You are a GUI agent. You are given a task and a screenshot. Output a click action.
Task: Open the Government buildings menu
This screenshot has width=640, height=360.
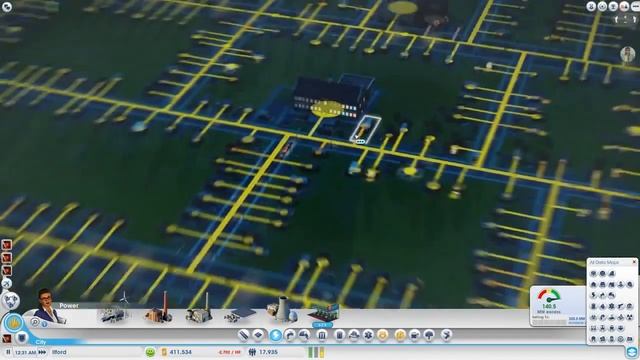click(322, 336)
